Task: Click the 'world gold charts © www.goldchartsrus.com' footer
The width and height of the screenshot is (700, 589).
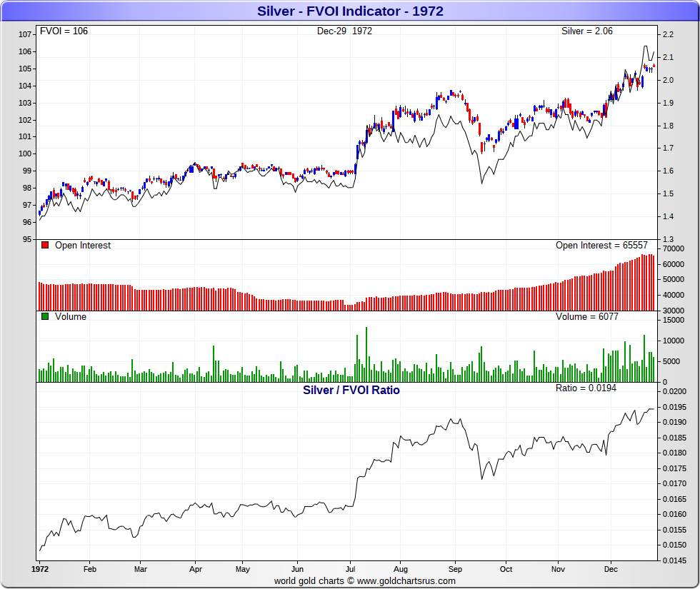Action: click(365, 581)
